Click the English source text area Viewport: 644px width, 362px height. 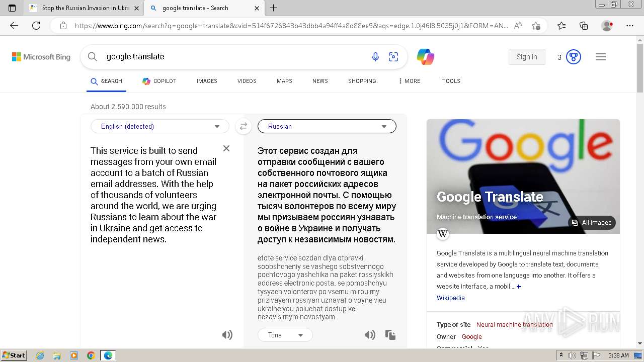coord(153,195)
